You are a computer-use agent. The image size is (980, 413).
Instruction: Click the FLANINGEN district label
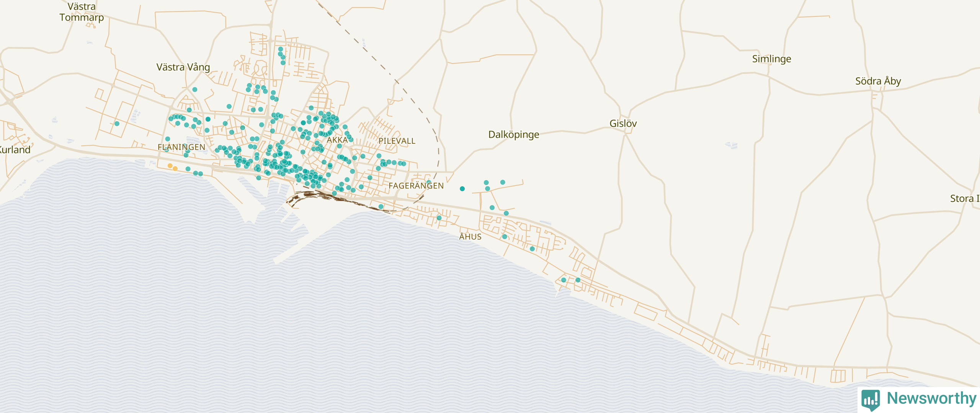pos(181,147)
